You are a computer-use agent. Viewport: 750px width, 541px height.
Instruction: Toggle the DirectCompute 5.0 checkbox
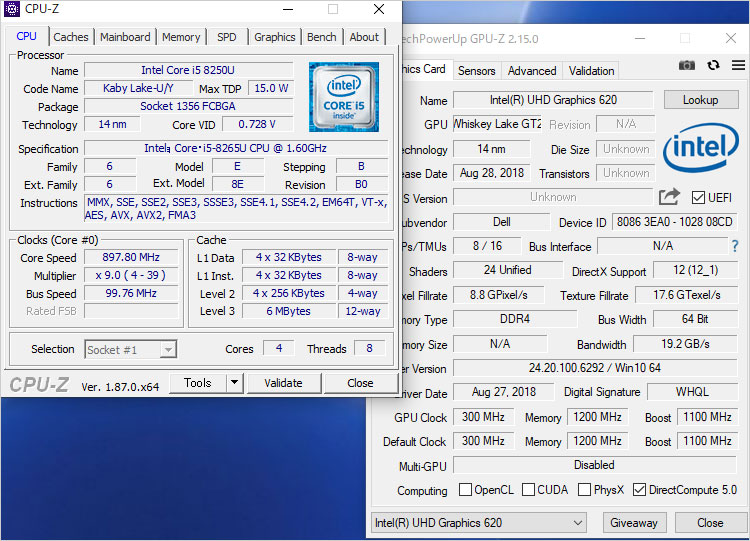pyautogui.click(x=639, y=489)
